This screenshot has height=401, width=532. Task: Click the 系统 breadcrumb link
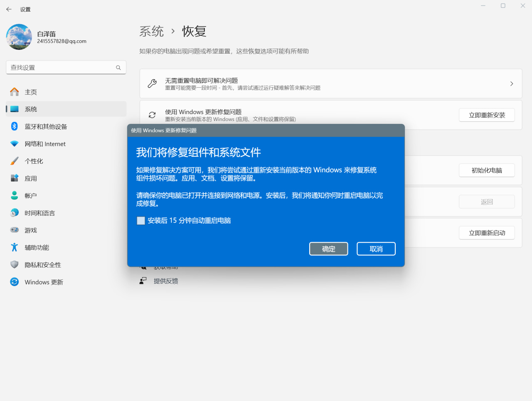[x=152, y=31]
